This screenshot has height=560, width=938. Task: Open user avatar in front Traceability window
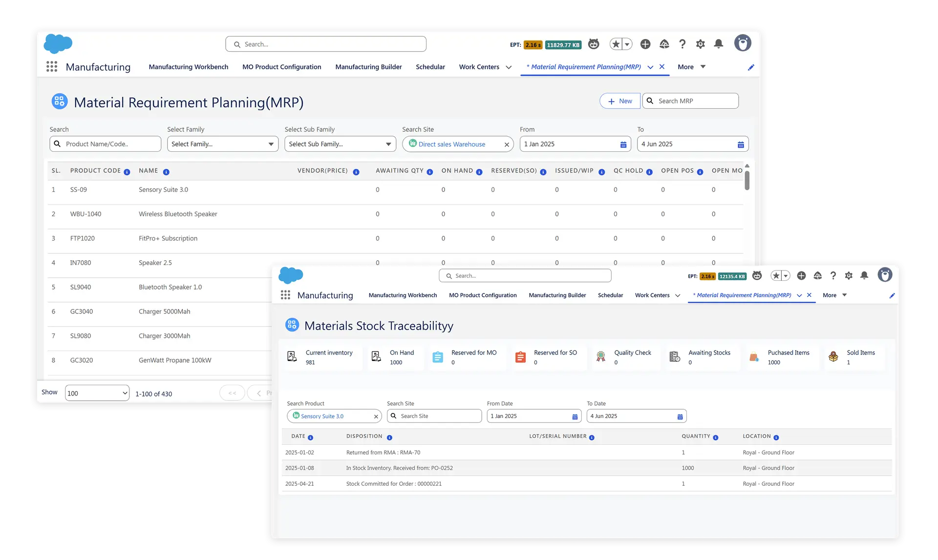click(885, 275)
